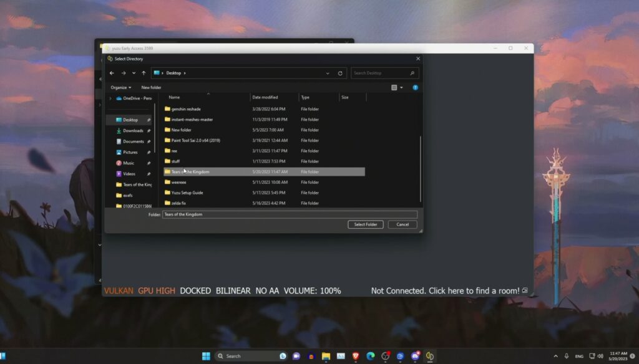This screenshot has height=364, width=639.
Task: Toggle BILINEAR filter in yuzu status bar
Action: coord(233,290)
